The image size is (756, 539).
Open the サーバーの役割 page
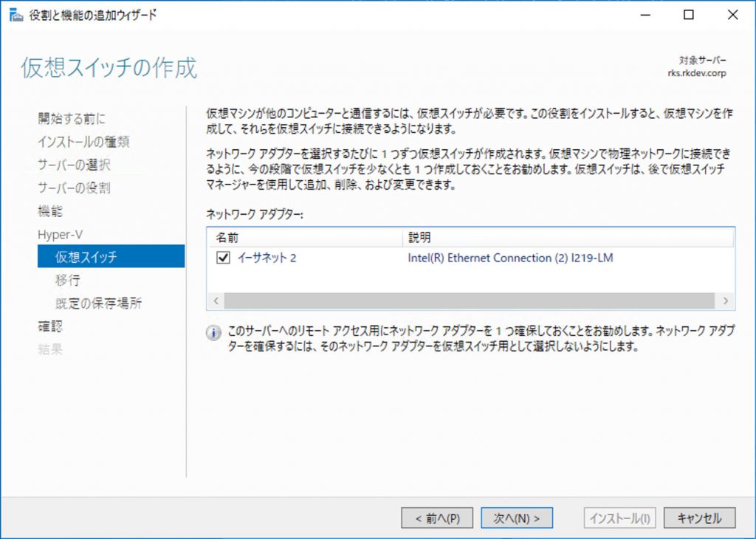click(x=74, y=188)
